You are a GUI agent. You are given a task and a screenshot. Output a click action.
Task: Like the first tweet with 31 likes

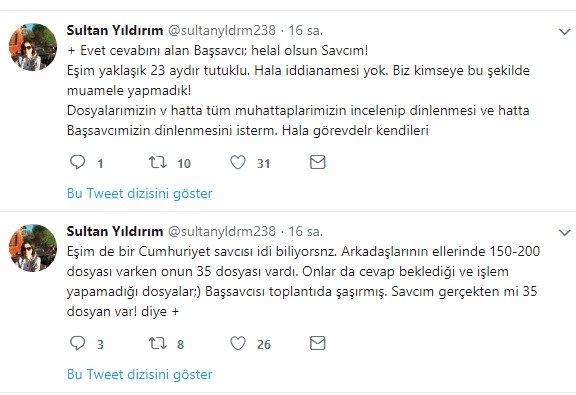tap(238, 162)
